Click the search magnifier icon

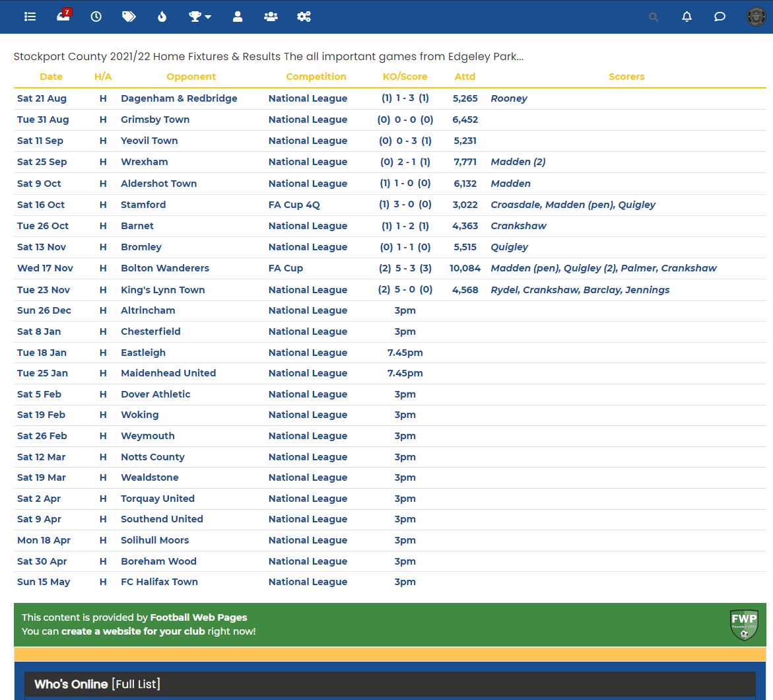tap(654, 17)
